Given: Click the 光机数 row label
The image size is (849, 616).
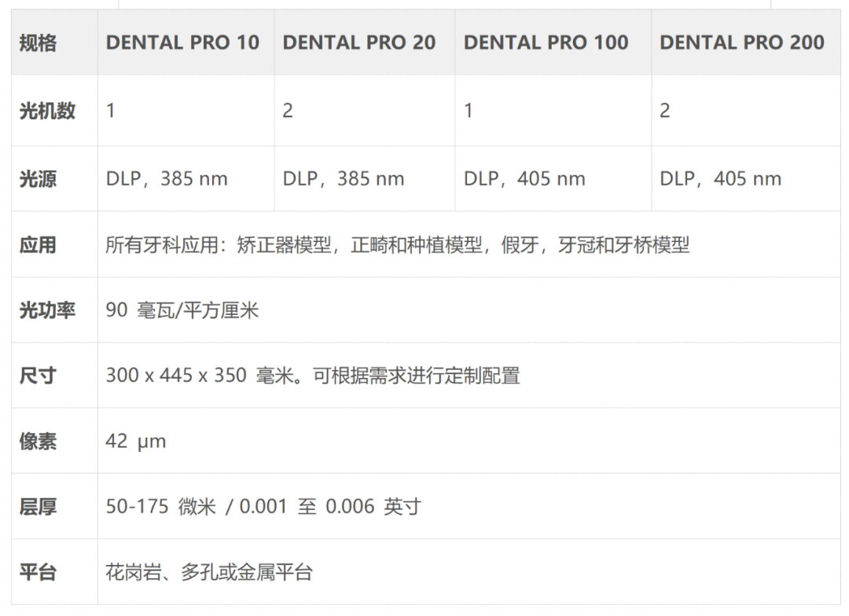Looking at the screenshot, I should pyautogui.click(x=47, y=111).
